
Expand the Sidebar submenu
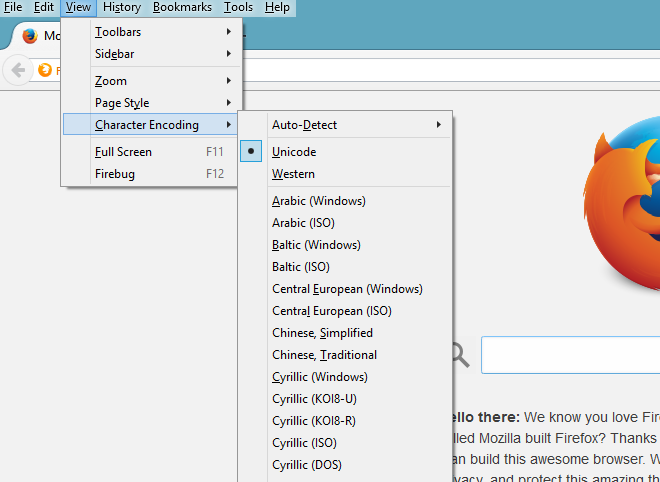click(152, 53)
